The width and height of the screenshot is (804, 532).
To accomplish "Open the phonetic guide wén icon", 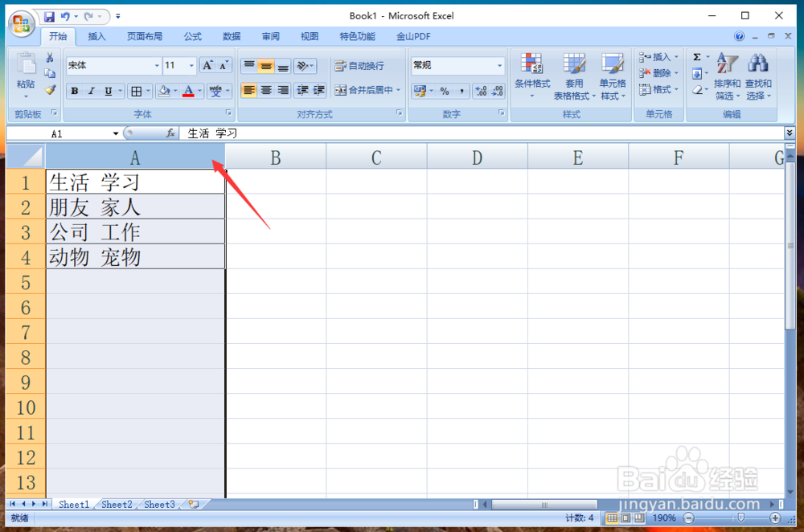I will point(215,92).
